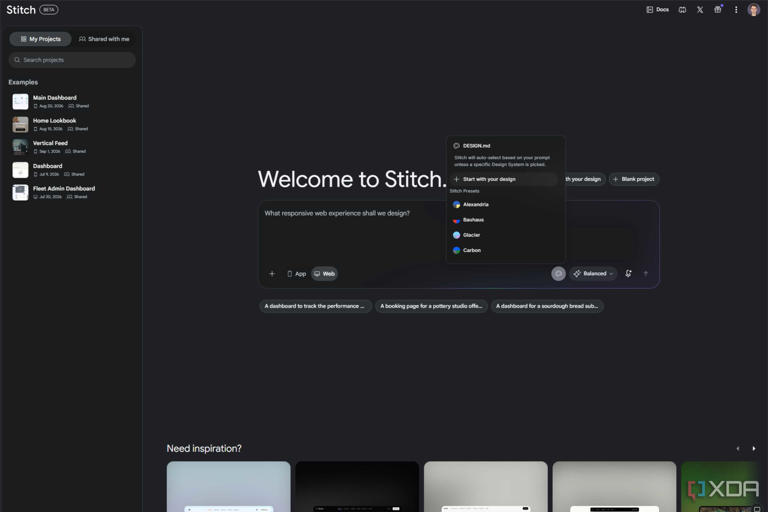Open the Fleet Admin Dashboard example project
Screen dimensions: 768x512
point(72,192)
